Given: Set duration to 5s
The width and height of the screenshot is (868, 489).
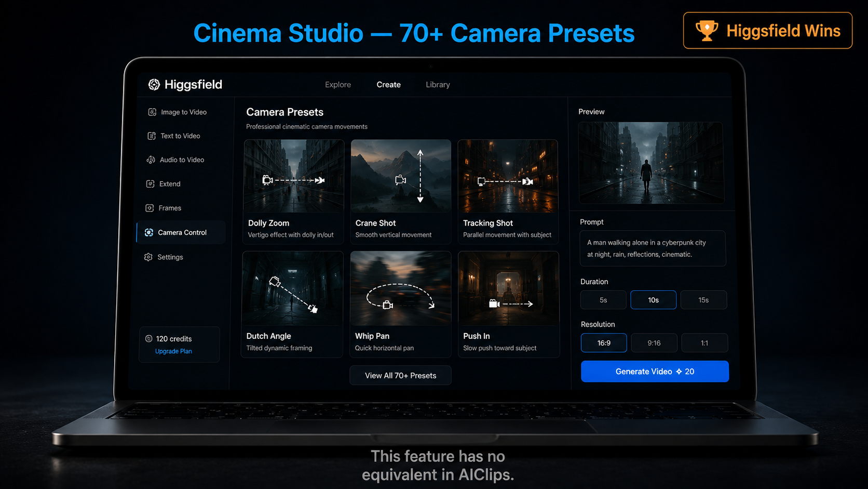Looking at the screenshot, I should click(603, 300).
